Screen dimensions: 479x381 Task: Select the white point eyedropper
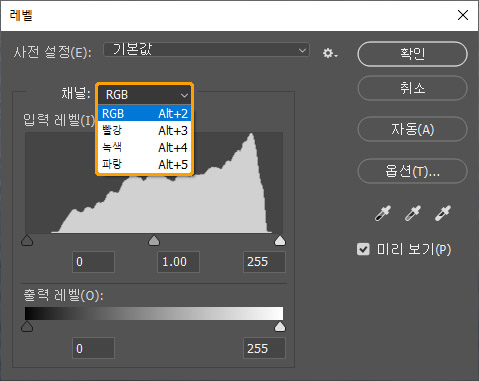tap(443, 213)
